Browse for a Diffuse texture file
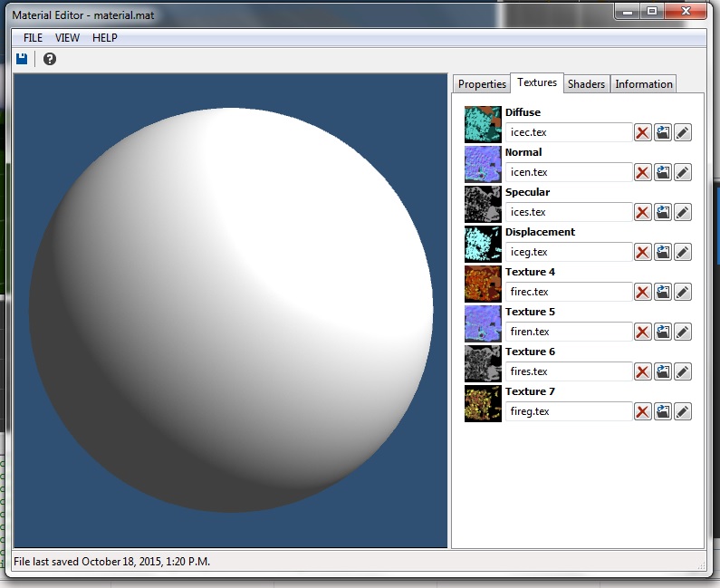Image resolution: width=720 pixels, height=588 pixels. tap(663, 132)
